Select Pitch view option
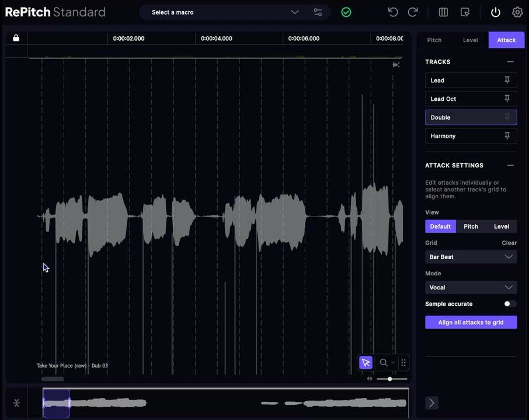This screenshot has height=420, width=529. click(471, 226)
